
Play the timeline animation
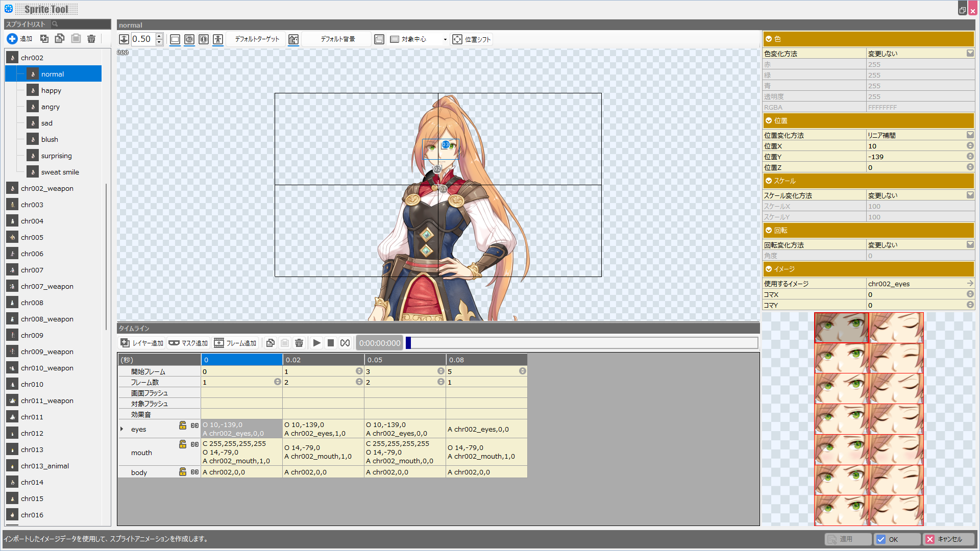tap(316, 343)
